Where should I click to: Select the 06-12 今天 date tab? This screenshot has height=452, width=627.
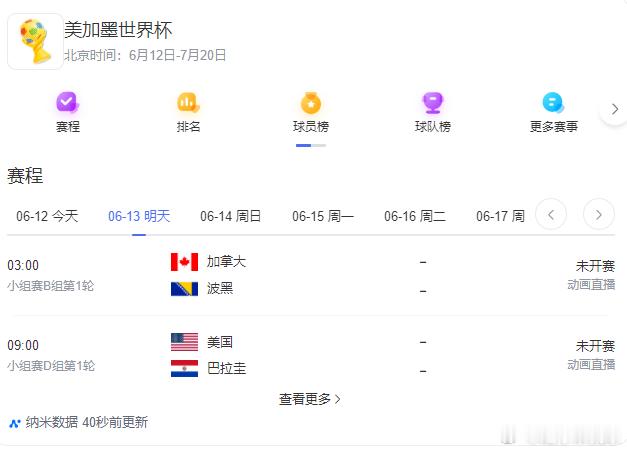[47, 216]
